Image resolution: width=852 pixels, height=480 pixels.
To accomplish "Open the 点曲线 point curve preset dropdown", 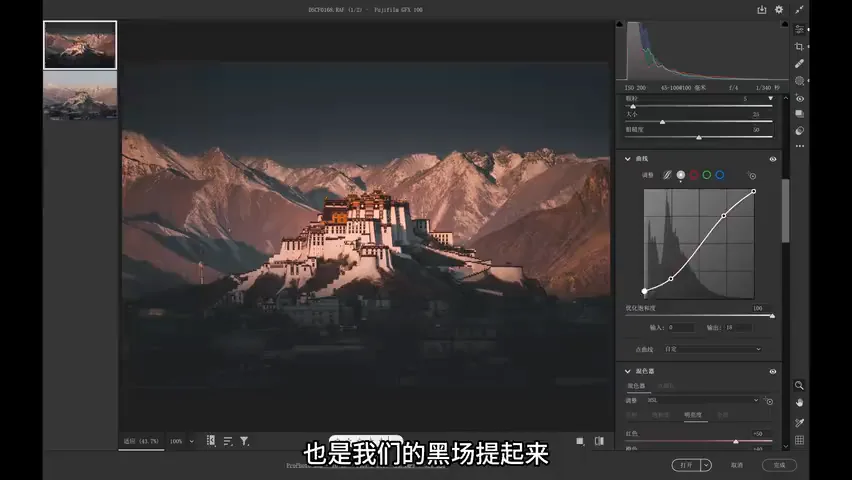I will tap(712, 349).
